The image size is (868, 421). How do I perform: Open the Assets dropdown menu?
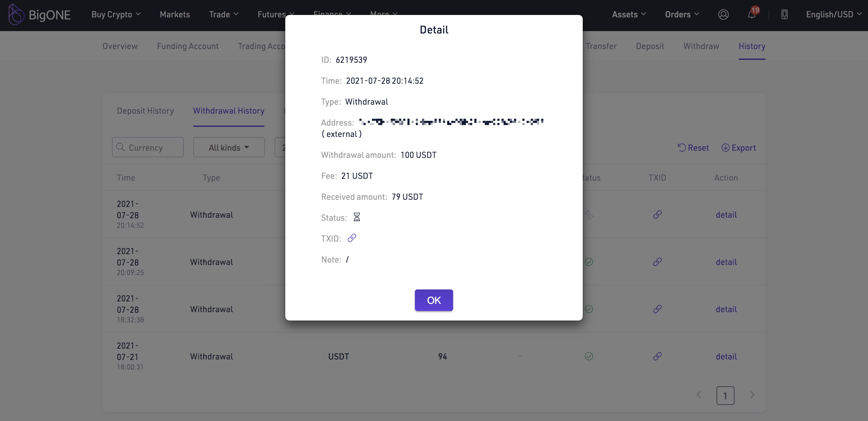pos(629,15)
